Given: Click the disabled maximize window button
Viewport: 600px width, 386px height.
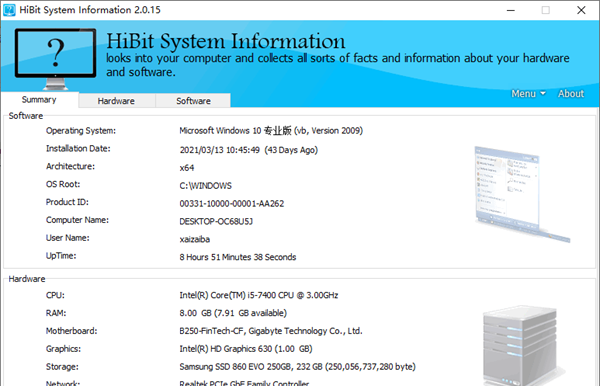Looking at the screenshot, I should tap(546, 10).
